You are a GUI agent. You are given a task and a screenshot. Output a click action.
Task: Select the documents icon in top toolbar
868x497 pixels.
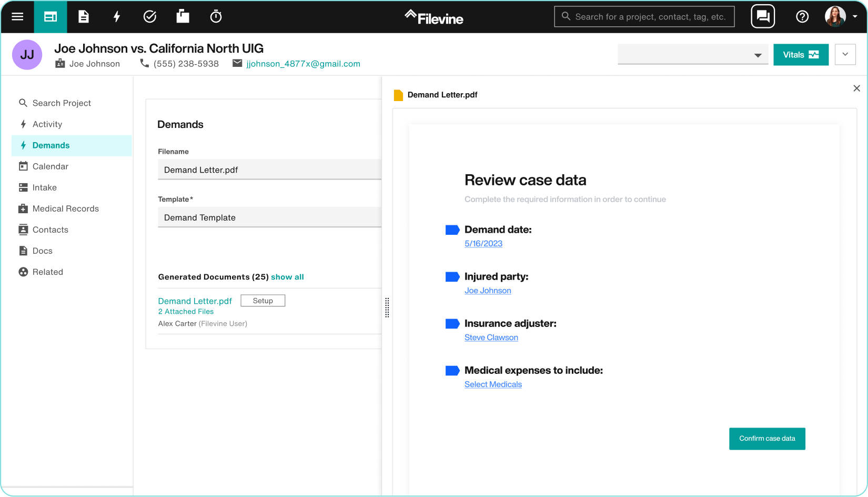pyautogui.click(x=84, y=16)
